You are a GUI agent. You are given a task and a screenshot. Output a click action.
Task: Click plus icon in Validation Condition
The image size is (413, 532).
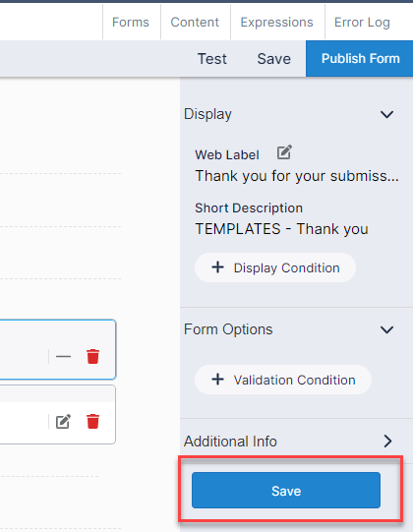[217, 380]
